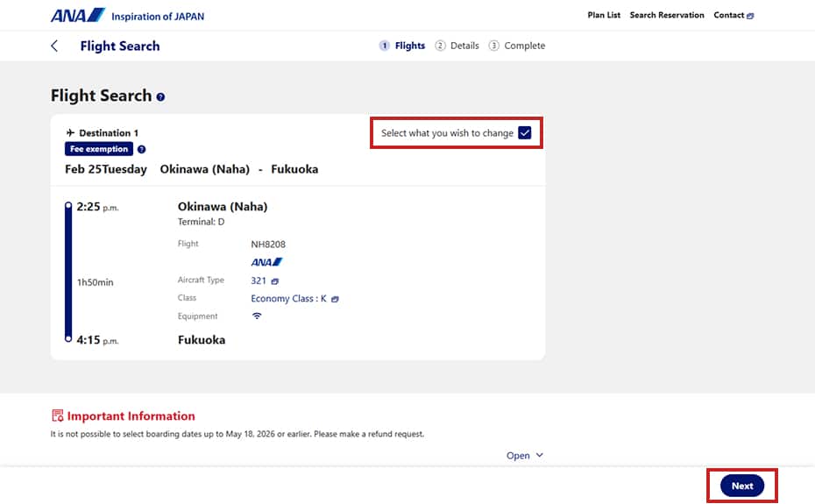This screenshot has width=815, height=504.
Task: Open Plan List in top navigation
Action: 604,15
